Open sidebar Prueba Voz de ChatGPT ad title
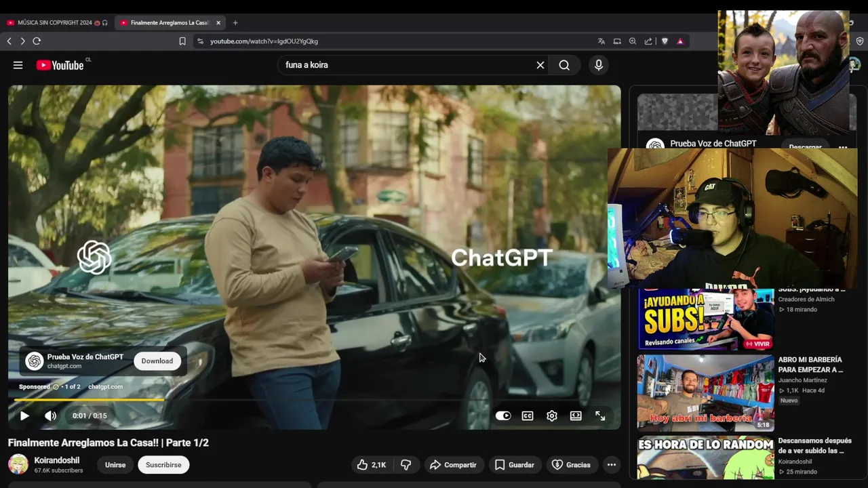Viewport: 868px width, 488px height. (713, 144)
